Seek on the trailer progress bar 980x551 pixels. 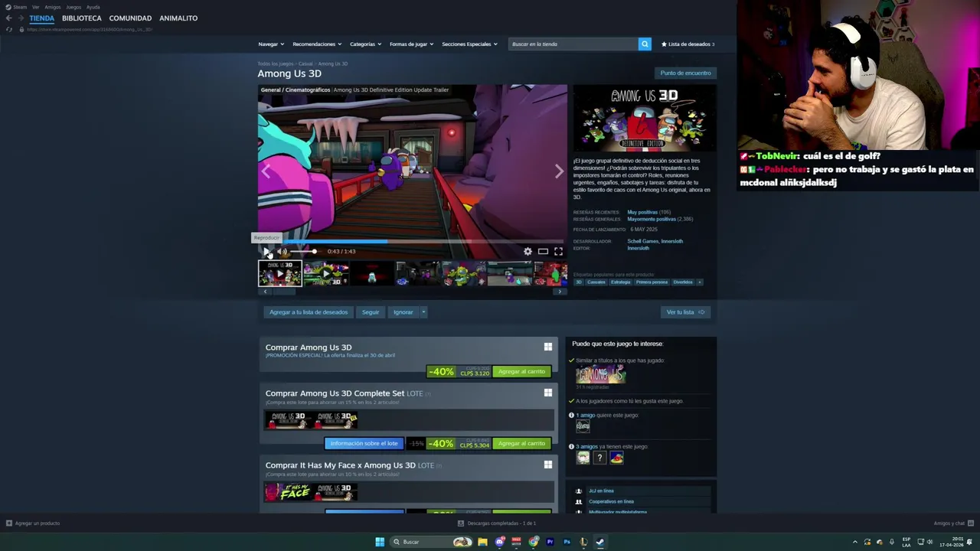(412, 241)
